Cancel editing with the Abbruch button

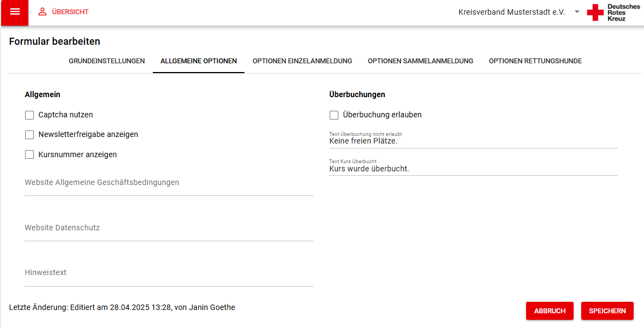[x=550, y=311]
